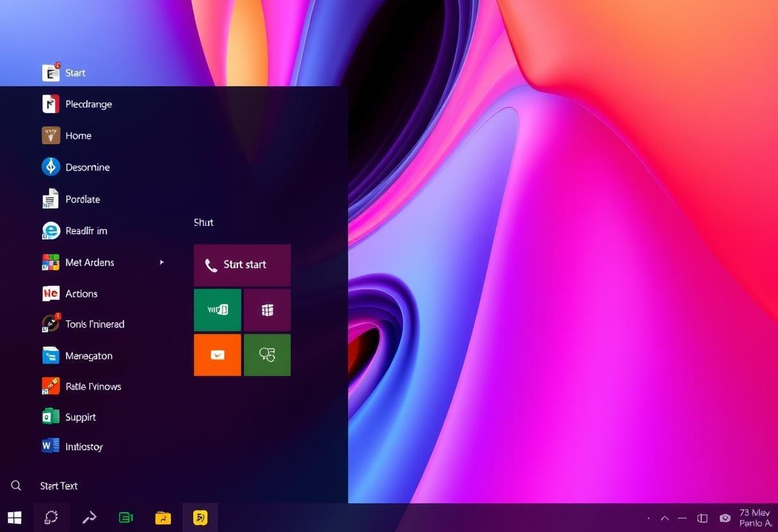This screenshot has height=532, width=778.
Task: Open the green tile in the tile grid
Action: [218, 310]
